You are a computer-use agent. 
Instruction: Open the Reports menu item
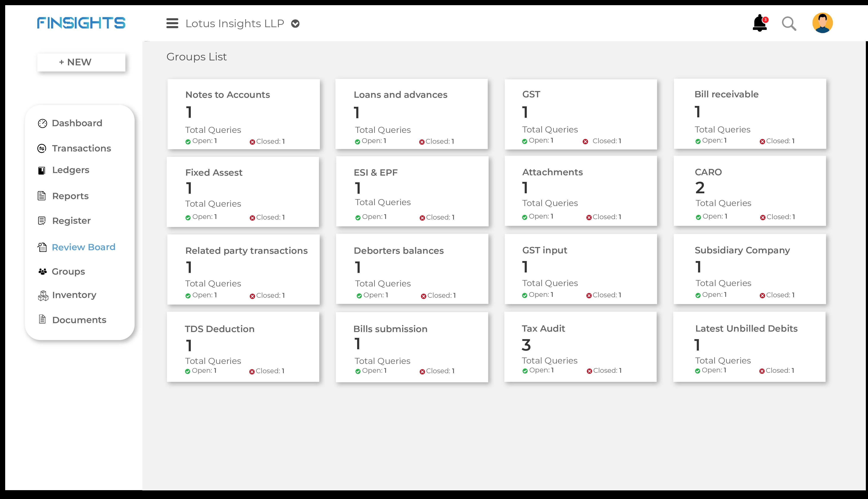(70, 196)
